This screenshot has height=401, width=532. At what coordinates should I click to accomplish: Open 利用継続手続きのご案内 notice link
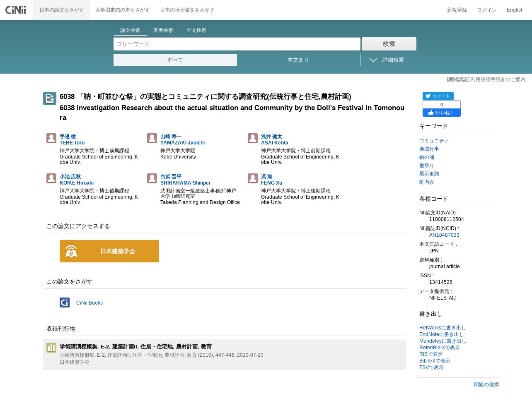point(486,79)
